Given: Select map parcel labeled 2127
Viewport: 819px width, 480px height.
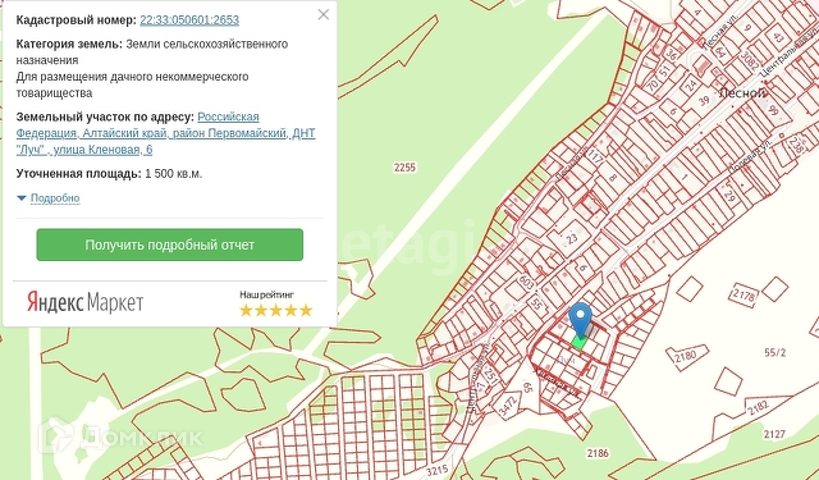Looking at the screenshot, I should coord(774,434).
